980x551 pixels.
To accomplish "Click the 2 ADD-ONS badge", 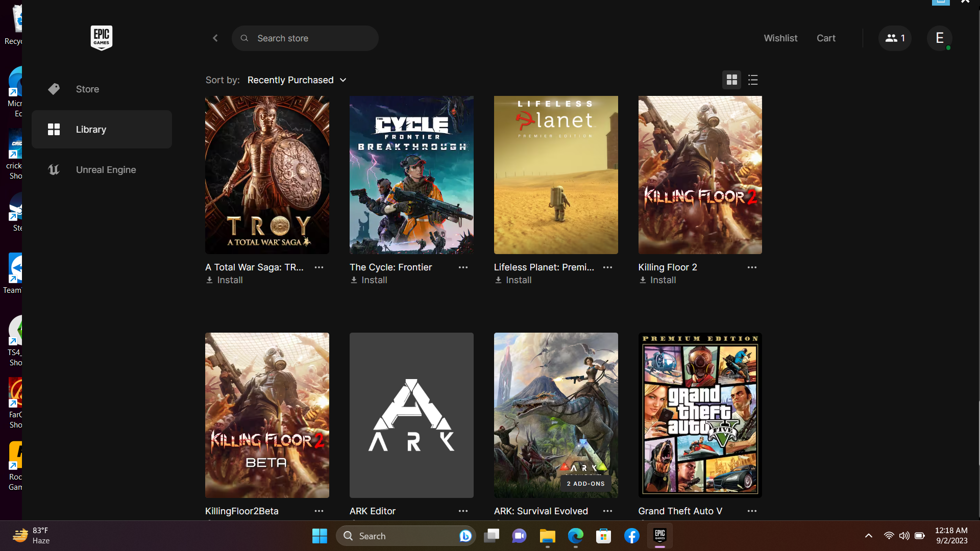I will tap(585, 484).
